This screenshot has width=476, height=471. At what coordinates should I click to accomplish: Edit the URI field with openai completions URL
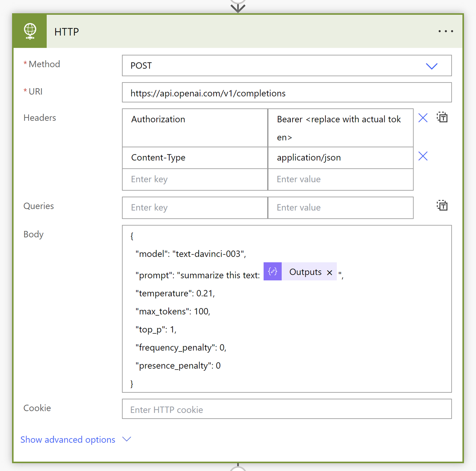point(287,93)
